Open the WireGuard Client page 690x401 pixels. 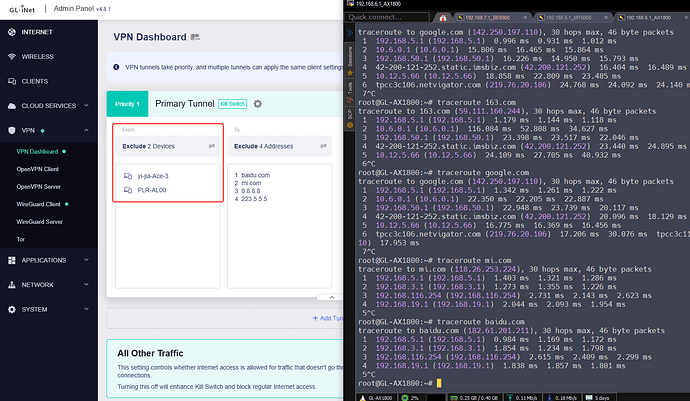point(38,204)
